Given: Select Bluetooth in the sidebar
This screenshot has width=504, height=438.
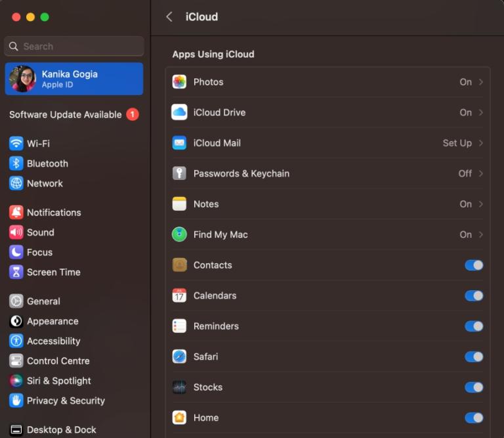Looking at the screenshot, I should coord(47,164).
